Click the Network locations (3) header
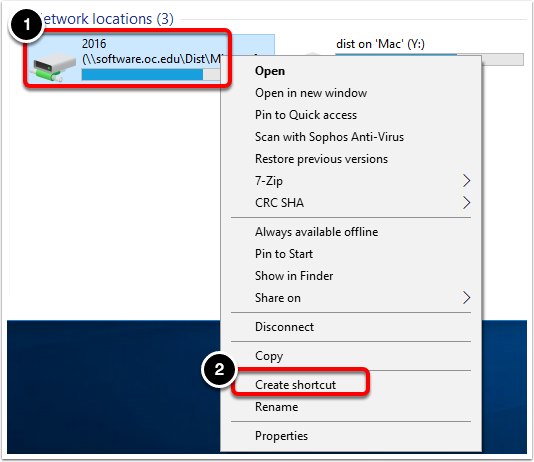The height and width of the screenshot is (462, 534). [107, 19]
